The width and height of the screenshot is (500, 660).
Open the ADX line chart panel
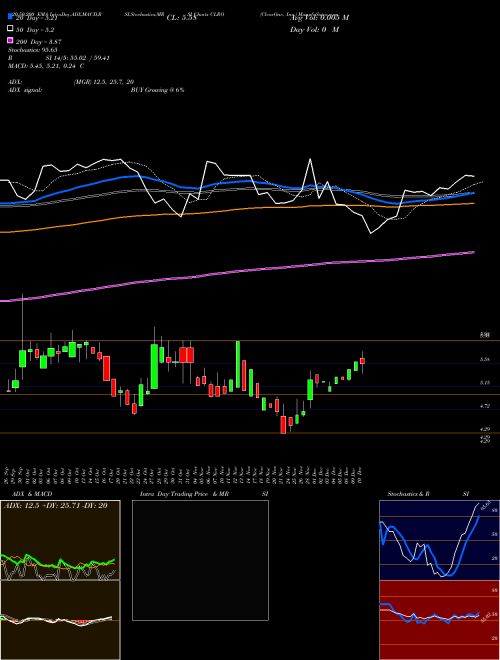(x=60, y=540)
